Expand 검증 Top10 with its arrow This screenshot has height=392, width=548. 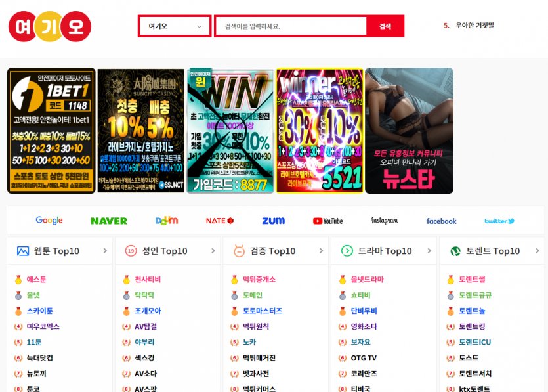(321, 251)
